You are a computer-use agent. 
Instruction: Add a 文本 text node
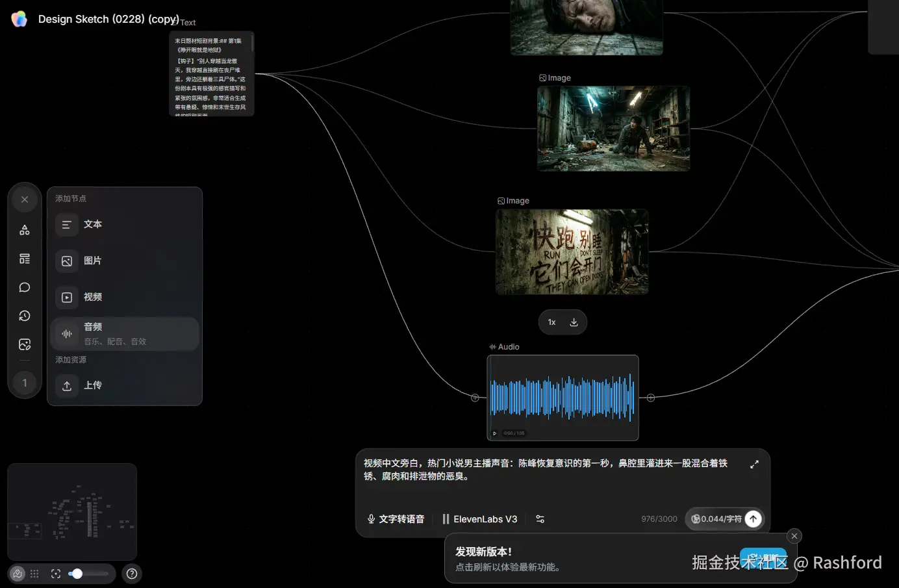point(125,225)
